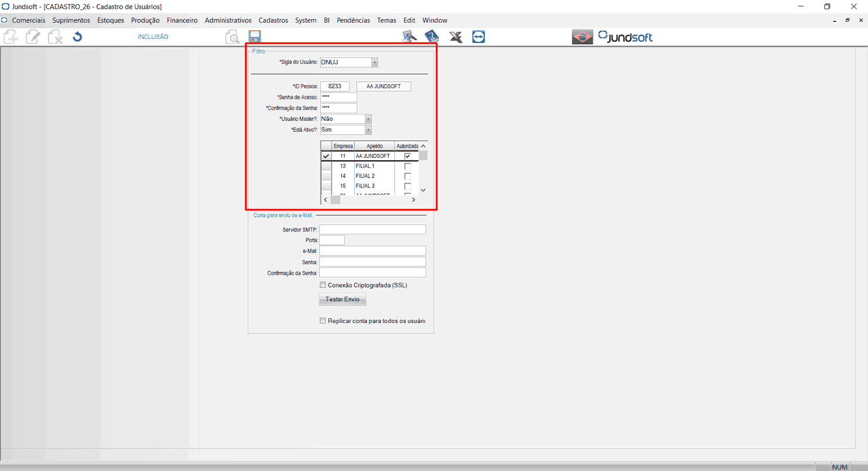868x471 pixels.
Task: Open the Está Ativo dropdown
Action: click(368, 130)
